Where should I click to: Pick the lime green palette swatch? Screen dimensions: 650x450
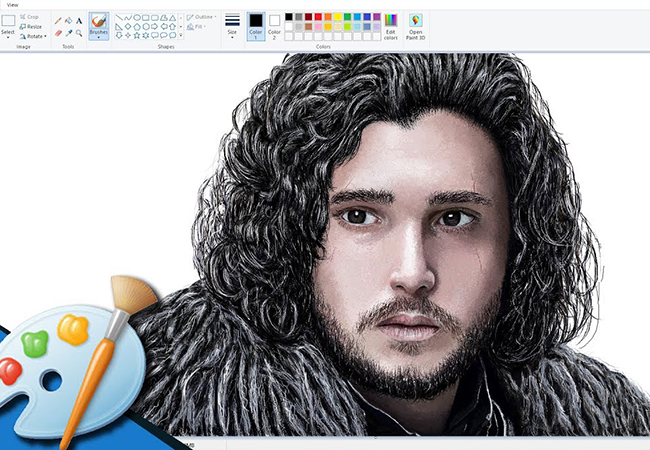347,27
